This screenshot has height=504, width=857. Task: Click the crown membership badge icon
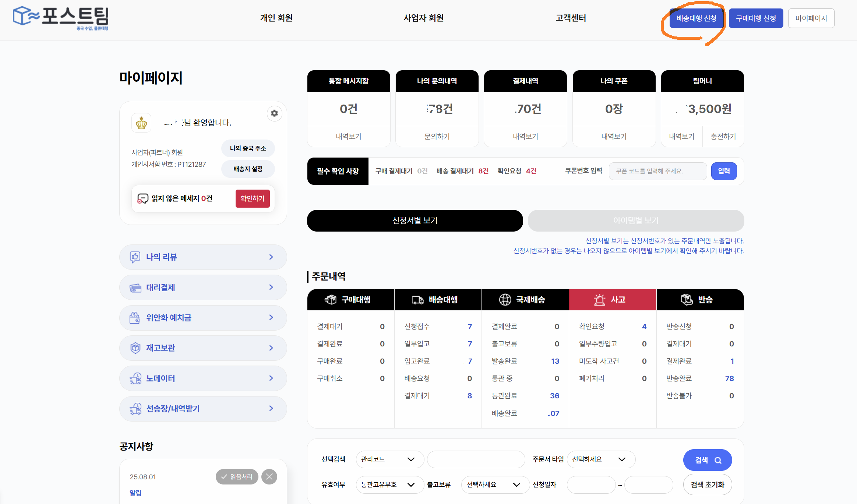(x=141, y=123)
